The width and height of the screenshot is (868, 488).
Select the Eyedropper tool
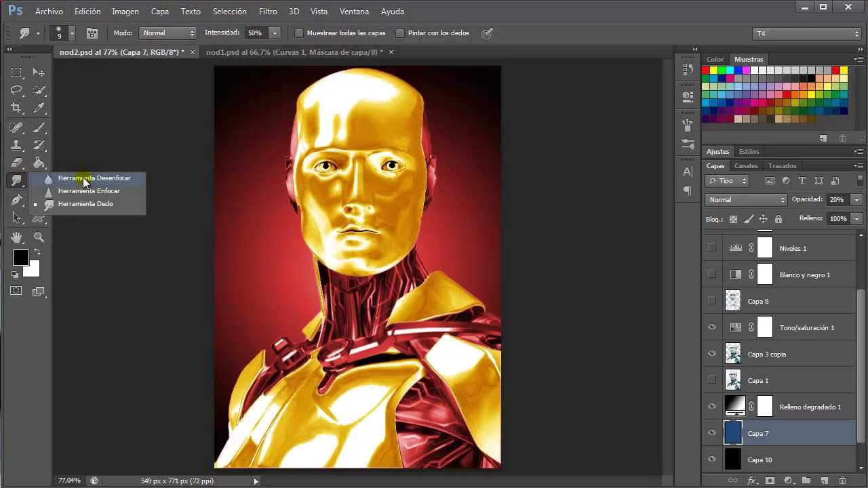(x=39, y=108)
